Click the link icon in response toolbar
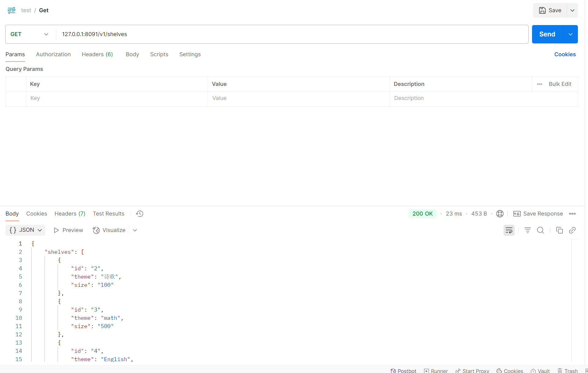 click(x=572, y=230)
